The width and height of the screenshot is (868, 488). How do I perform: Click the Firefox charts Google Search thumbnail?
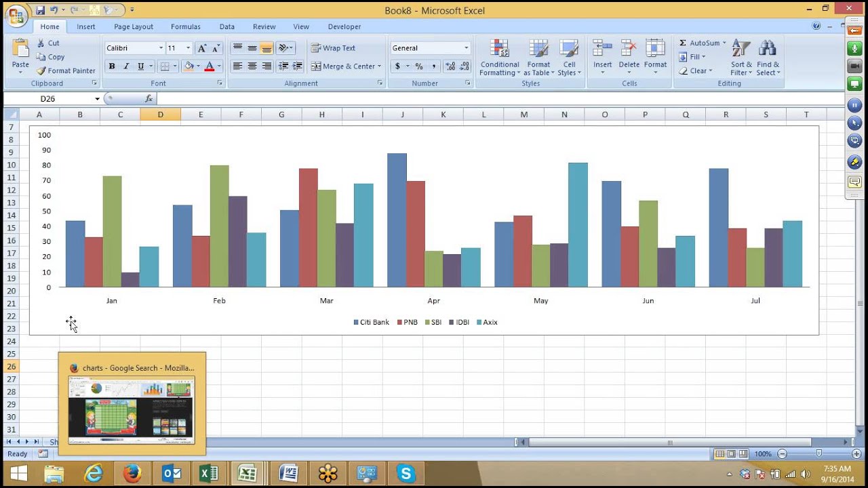[x=132, y=409]
